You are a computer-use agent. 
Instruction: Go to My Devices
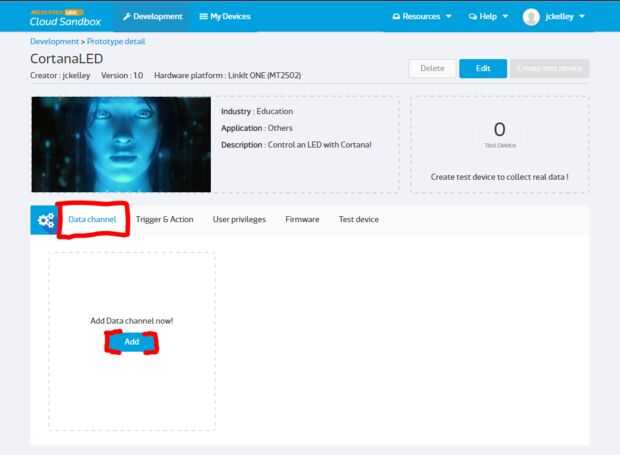pyautogui.click(x=225, y=17)
